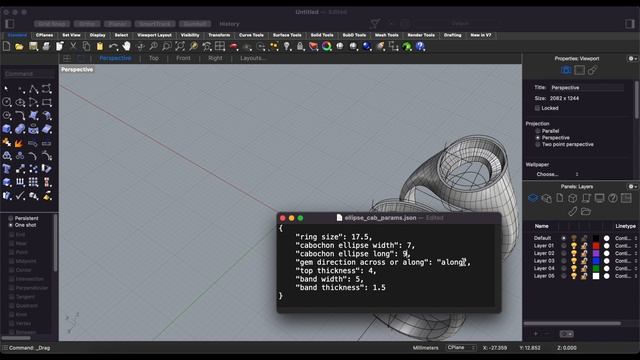The image size is (640, 360).
Task: Click the History button in top bar
Action: pyautogui.click(x=229, y=24)
